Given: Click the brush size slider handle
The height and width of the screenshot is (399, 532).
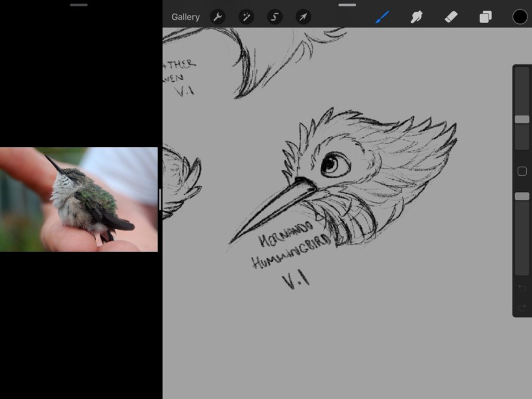Looking at the screenshot, I should point(522,119).
